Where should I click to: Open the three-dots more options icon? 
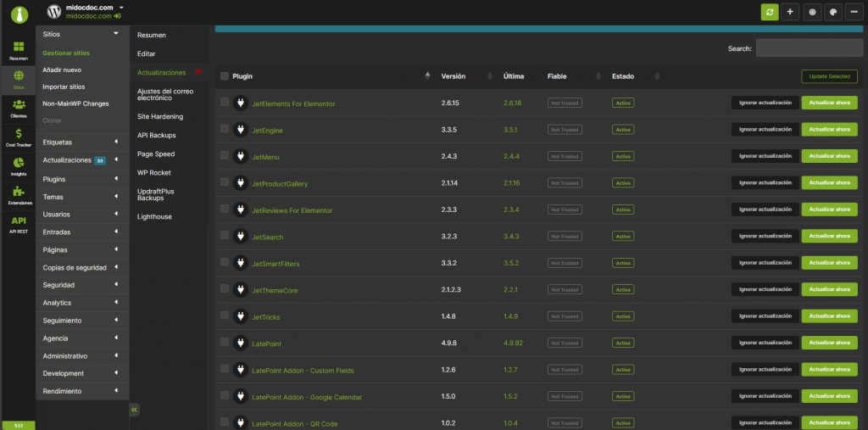854,12
